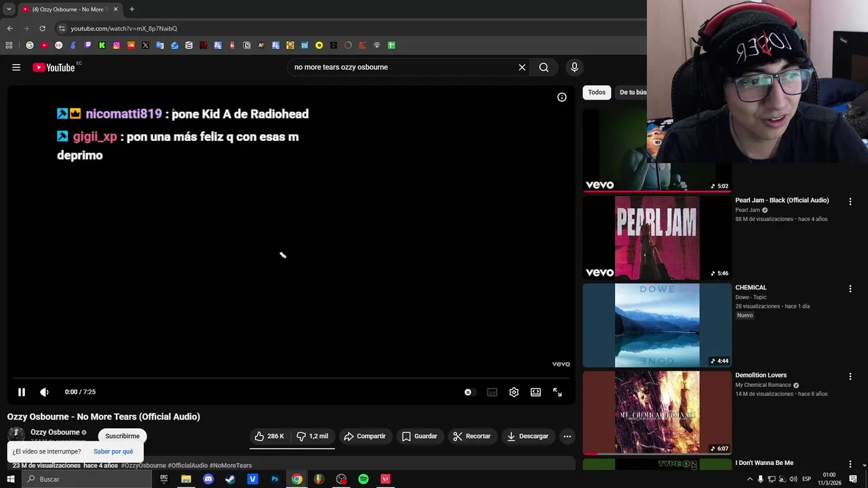Click the Recortar clip button

[472, 436]
